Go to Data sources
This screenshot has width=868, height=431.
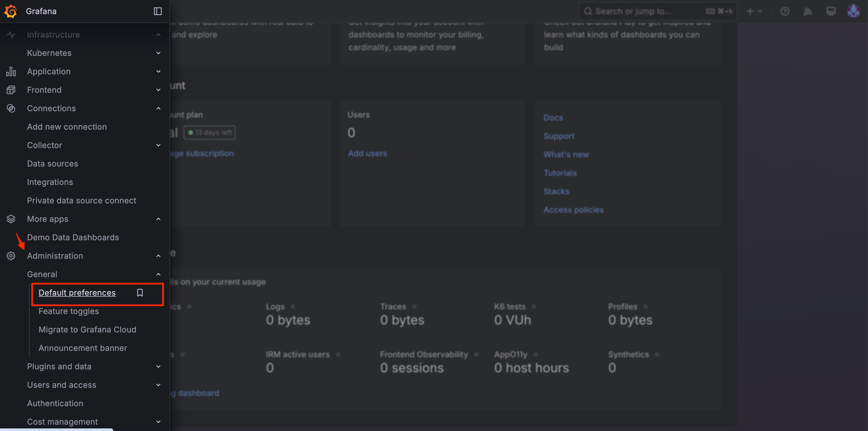[x=53, y=164]
